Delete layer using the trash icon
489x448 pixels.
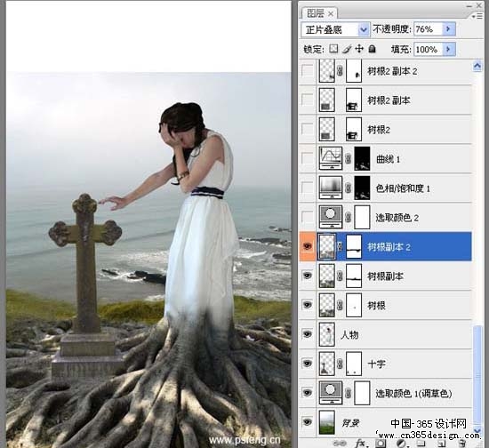(x=463, y=443)
